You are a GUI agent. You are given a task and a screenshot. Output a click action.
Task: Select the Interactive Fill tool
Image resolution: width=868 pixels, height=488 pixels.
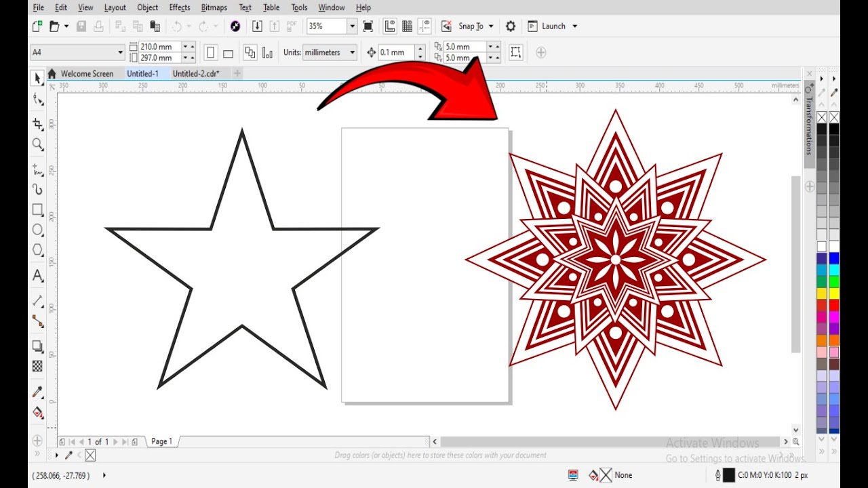(x=38, y=412)
